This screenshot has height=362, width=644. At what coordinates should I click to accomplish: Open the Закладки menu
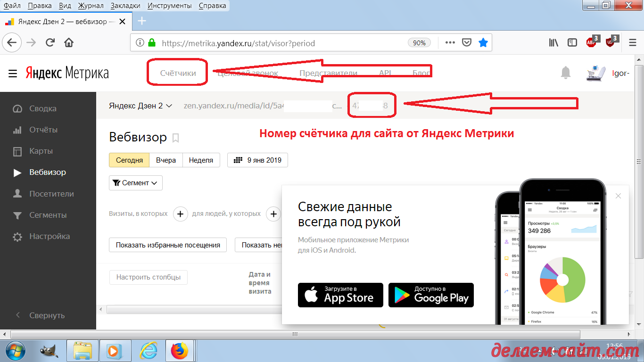pos(125,6)
